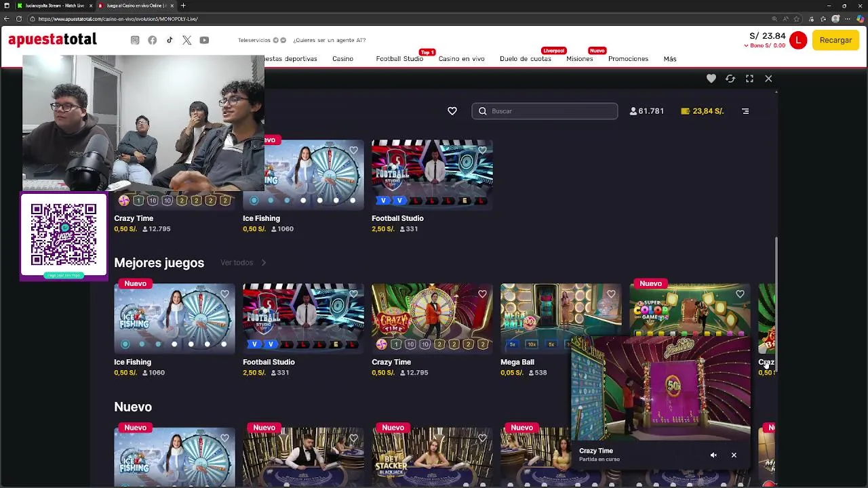Close the game lobby overlay
The image size is (868, 488).
[768, 79]
